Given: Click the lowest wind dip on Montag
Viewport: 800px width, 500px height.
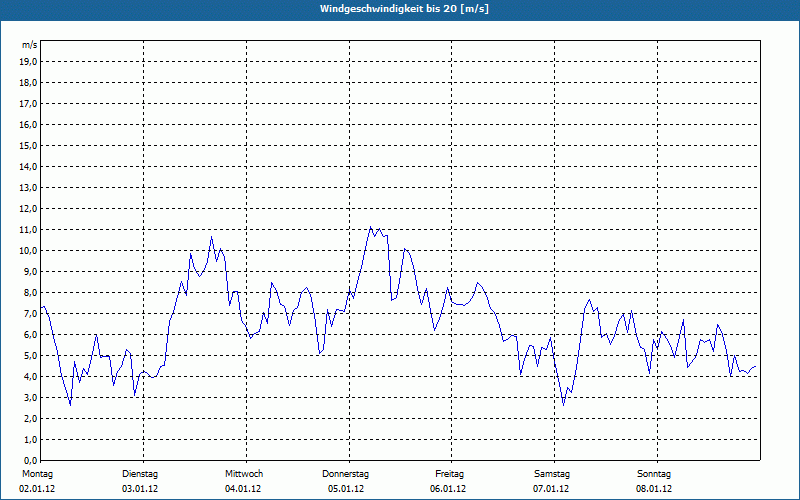Looking at the screenshot, I should tap(70, 405).
